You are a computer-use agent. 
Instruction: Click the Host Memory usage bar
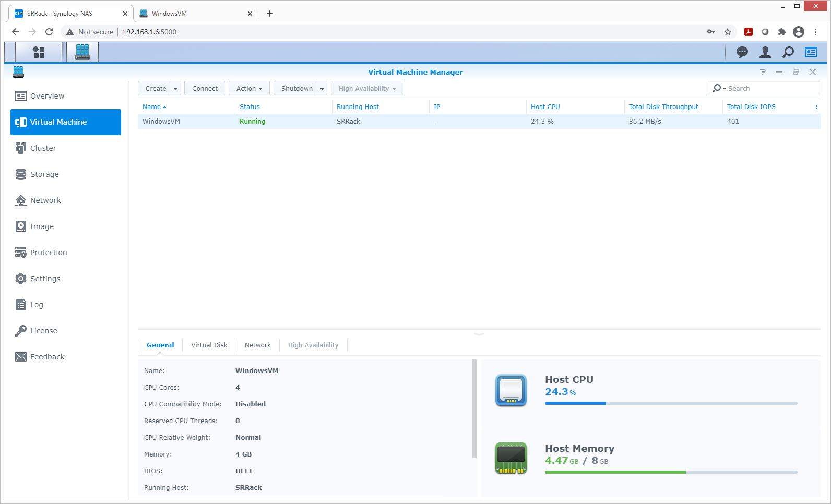point(671,472)
